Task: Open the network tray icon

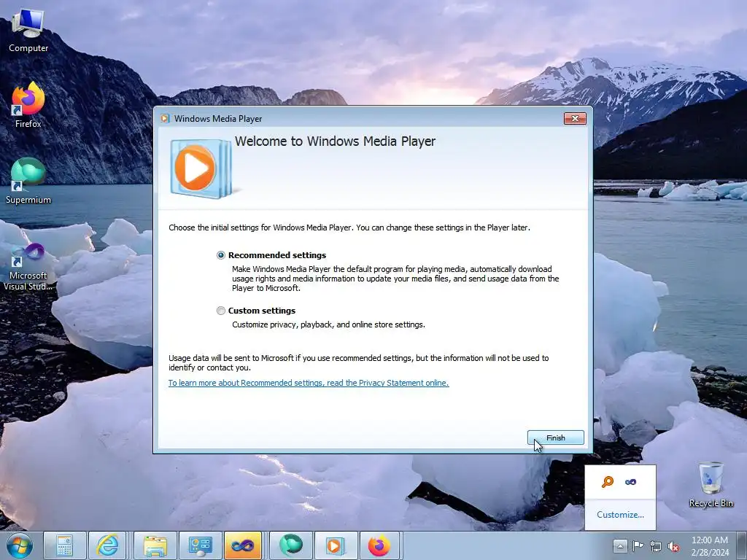Action: click(656, 546)
